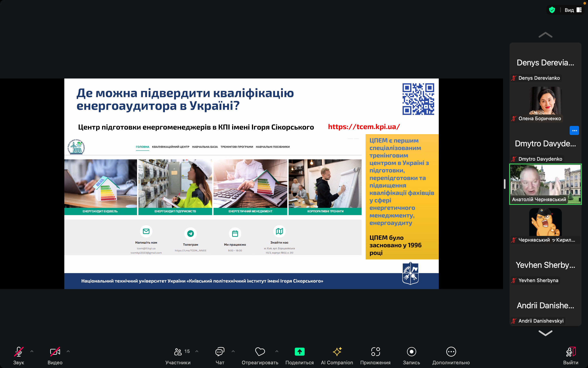This screenshot has height=368, width=588.
Task: Click the KPI university crest on slide footer
Action: pos(410,273)
